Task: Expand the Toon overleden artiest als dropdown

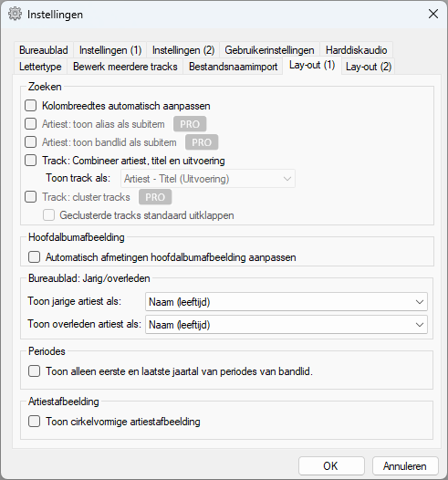Action: [x=287, y=325]
